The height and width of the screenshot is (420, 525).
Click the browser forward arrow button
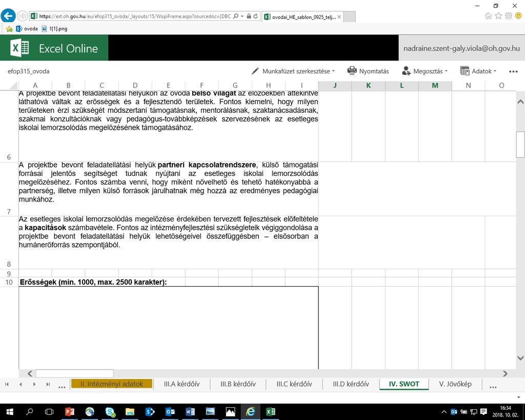coord(23,16)
